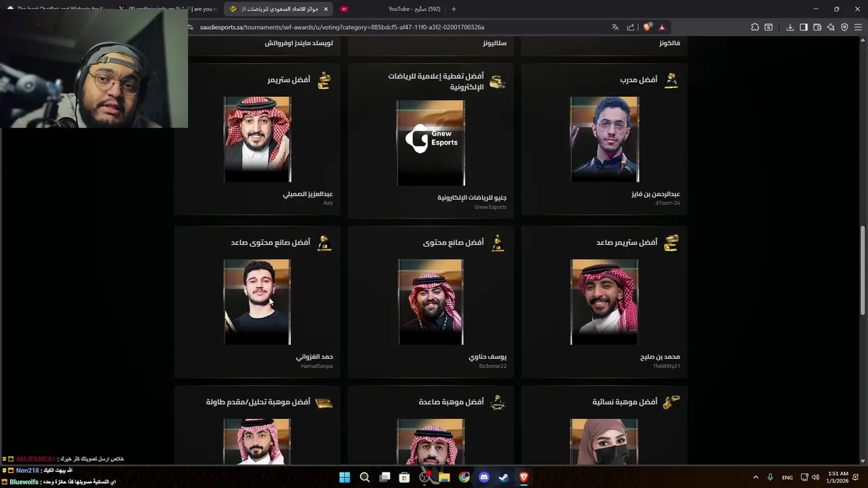Switch ENG input language indicator

coord(787,477)
